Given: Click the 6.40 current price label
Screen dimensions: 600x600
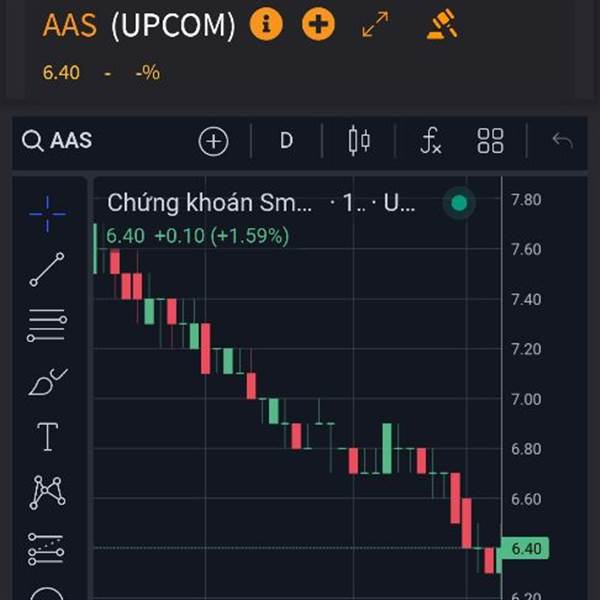Looking at the screenshot, I should click(x=525, y=548).
